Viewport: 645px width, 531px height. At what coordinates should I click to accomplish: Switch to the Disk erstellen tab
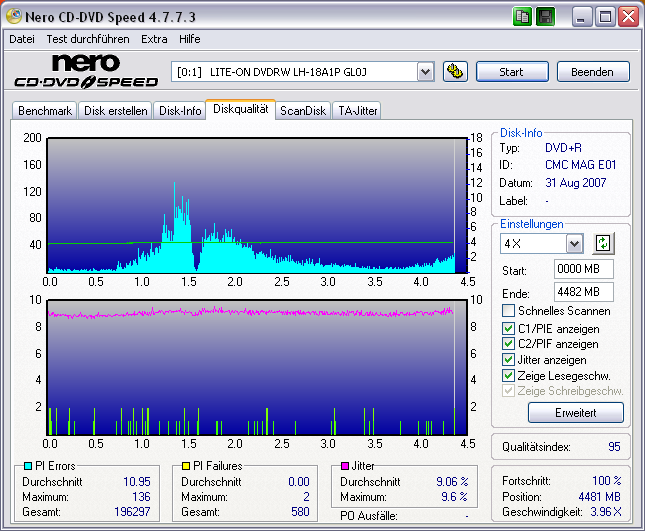116,111
